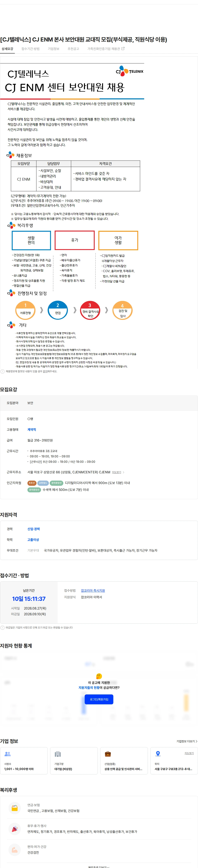This screenshot has height=868, width=198.
Task: Open the 기업정보 tab
Action: (53, 49)
